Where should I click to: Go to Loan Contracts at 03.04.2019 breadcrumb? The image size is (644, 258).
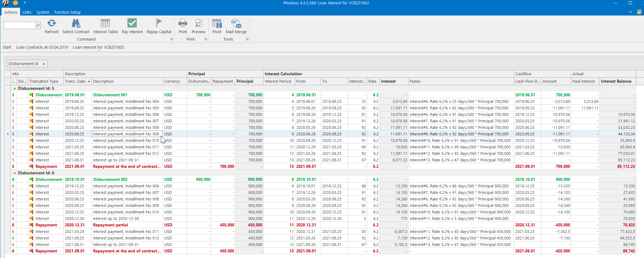(x=42, y=47)
